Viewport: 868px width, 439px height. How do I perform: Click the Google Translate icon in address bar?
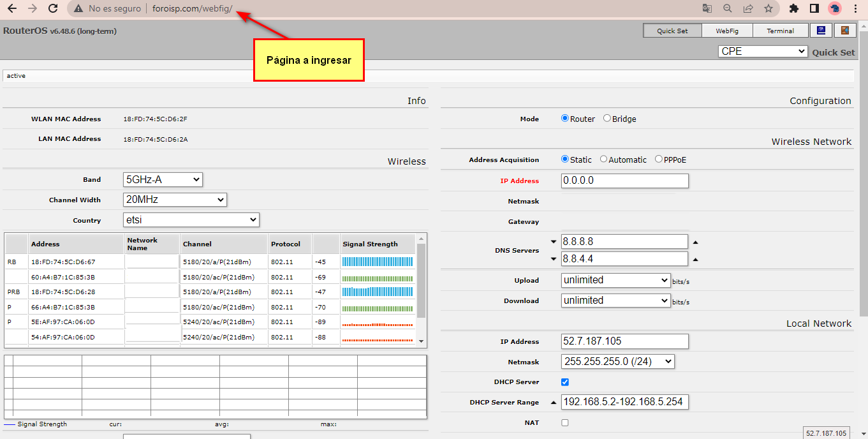[707, 8]
